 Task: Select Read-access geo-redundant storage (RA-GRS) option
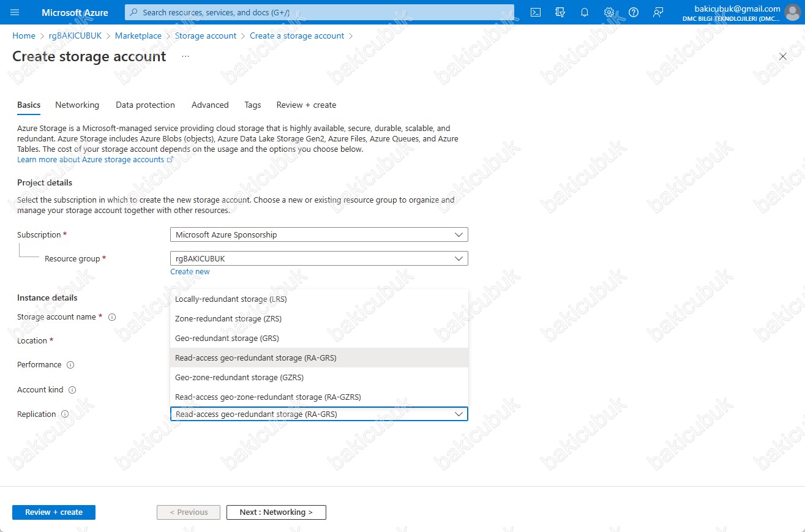[x=319, y=358]
